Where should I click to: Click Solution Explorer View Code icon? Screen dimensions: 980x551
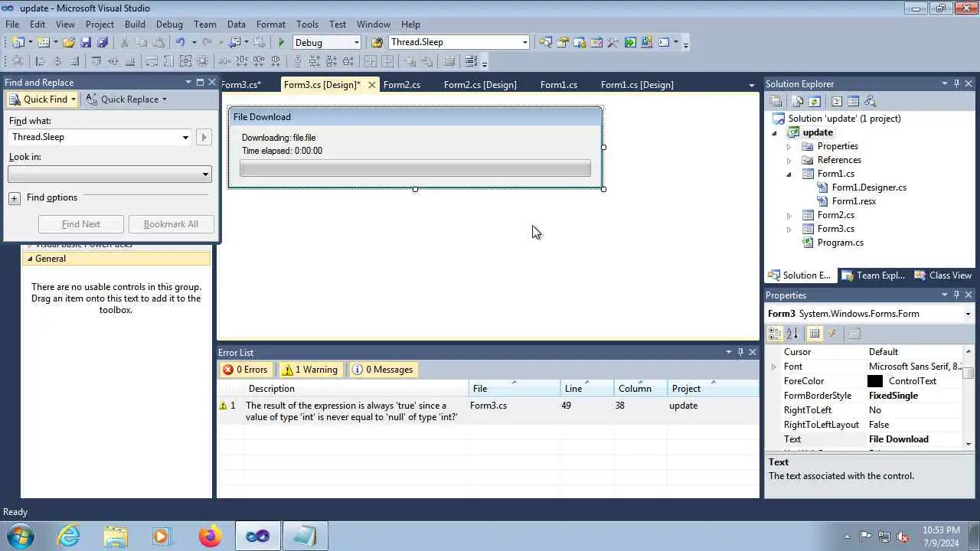click(x=836, y=101)
